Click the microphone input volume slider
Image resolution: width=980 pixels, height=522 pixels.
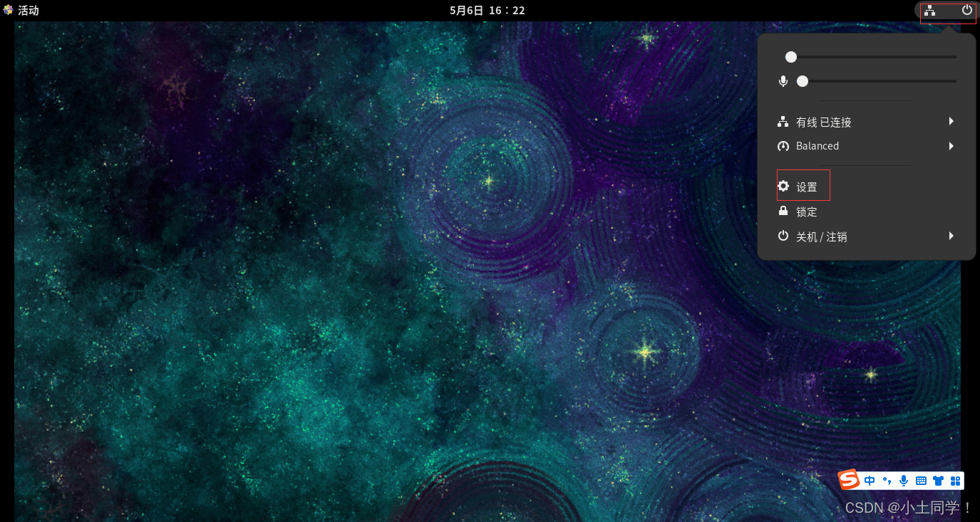click(x=879, y=81)
